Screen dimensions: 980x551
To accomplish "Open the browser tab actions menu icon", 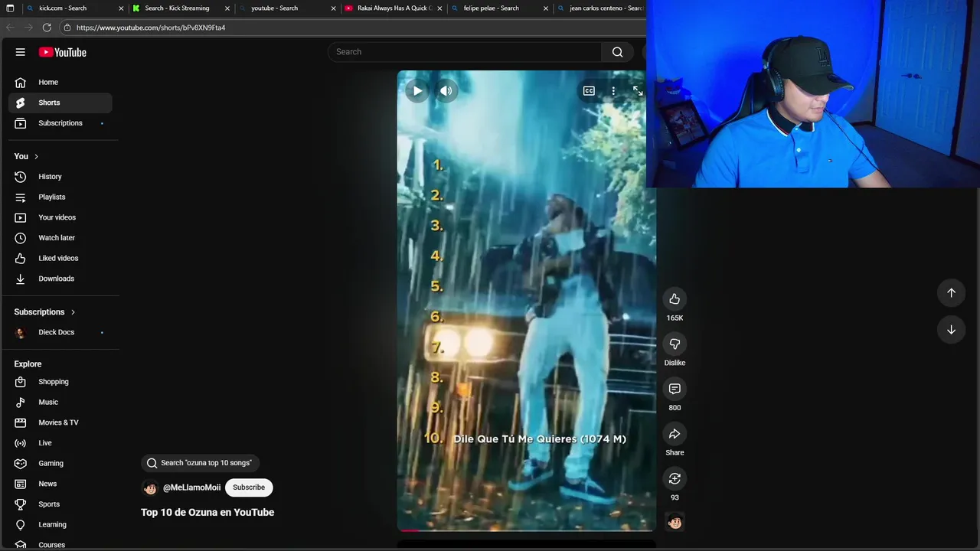I will [x=10, y=8].
